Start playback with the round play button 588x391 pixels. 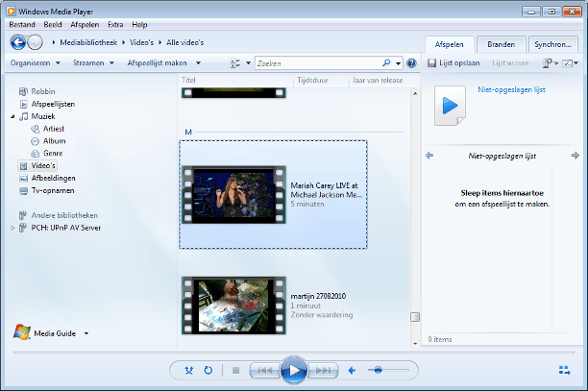coord(294,370)
